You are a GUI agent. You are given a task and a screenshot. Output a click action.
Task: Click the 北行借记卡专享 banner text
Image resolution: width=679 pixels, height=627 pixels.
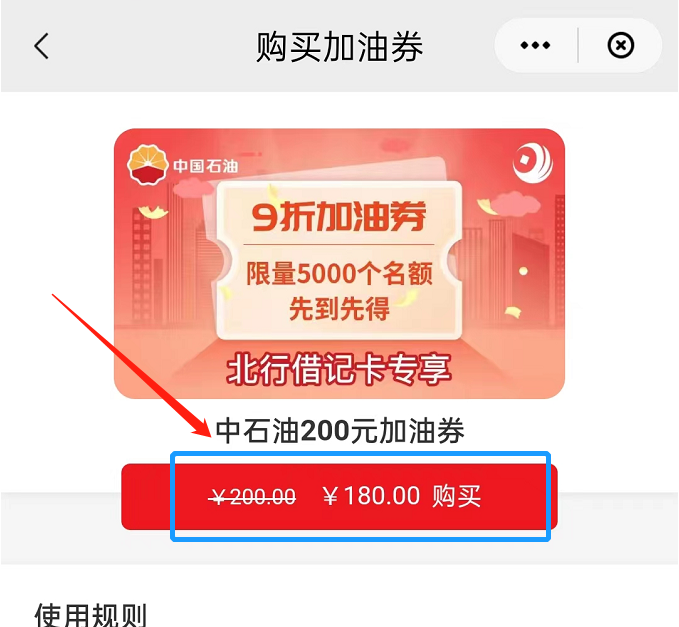pos(339,369)
